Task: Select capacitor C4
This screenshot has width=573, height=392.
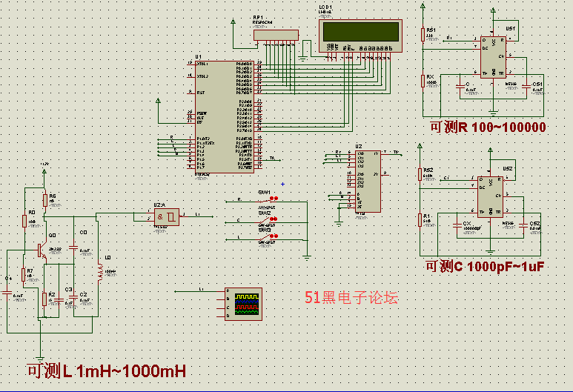Action: click(7, 292)
